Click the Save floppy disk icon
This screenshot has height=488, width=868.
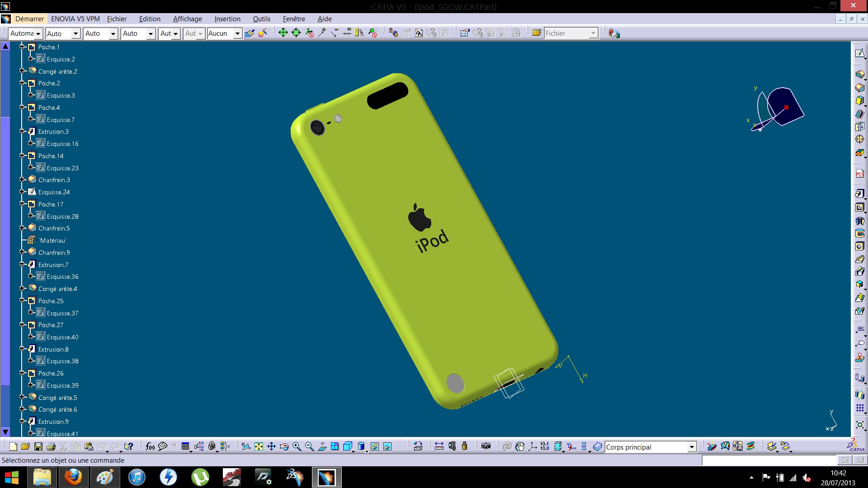click(38, 447)
